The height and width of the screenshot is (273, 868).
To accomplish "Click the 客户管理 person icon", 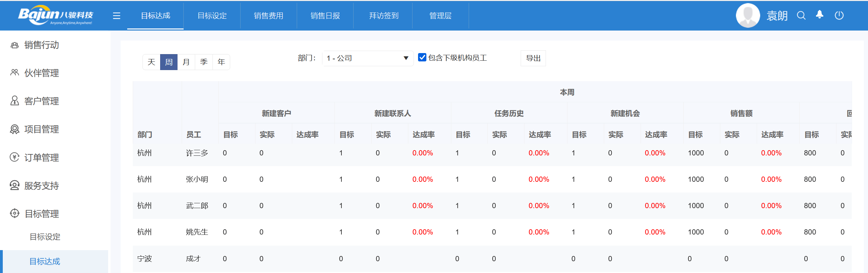I will pyautogui.click(x=15, y=101).
